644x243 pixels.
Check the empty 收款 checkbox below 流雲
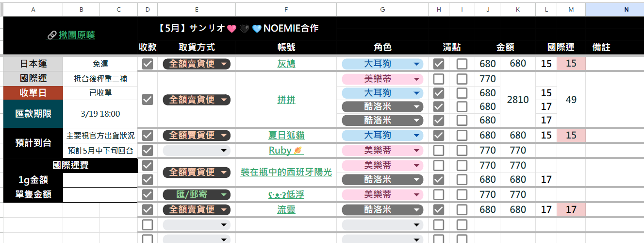pyautogui.click(x=148, y=225)
